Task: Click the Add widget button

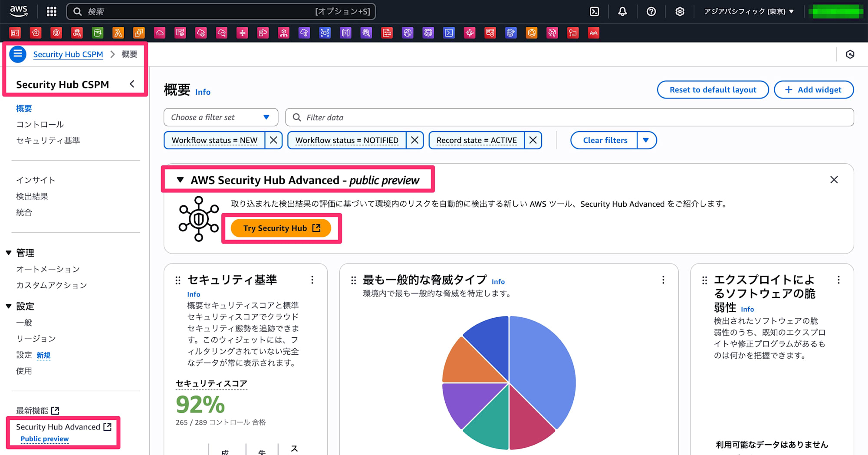Action: [x=814, y=89]
